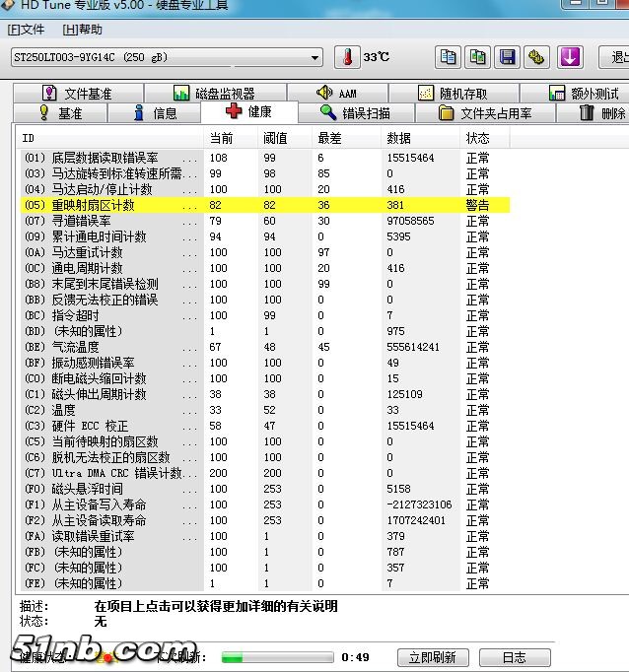Switch to the 文件夹占用率 tab
The height and width of the screenshot is (672, 629).
[x=485, y=113]
